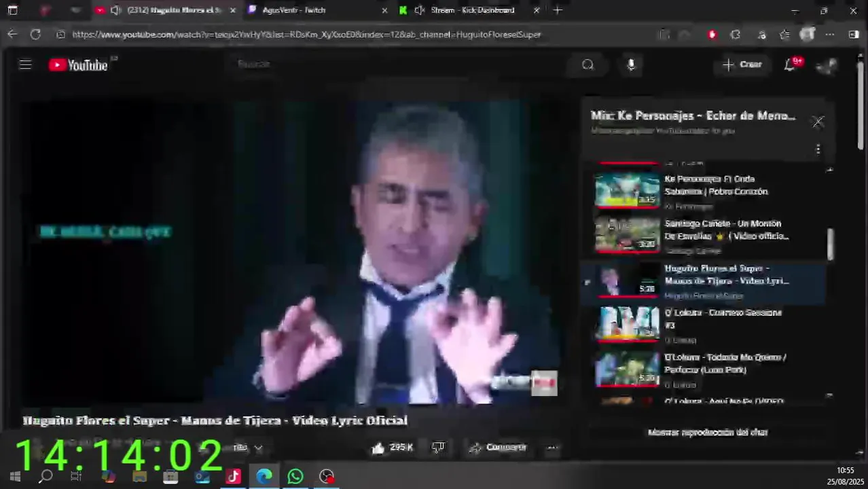This screenshot has width=868, height=489.
Task: Open TikTok from the taskbar
Action: [x=233, y=477]
